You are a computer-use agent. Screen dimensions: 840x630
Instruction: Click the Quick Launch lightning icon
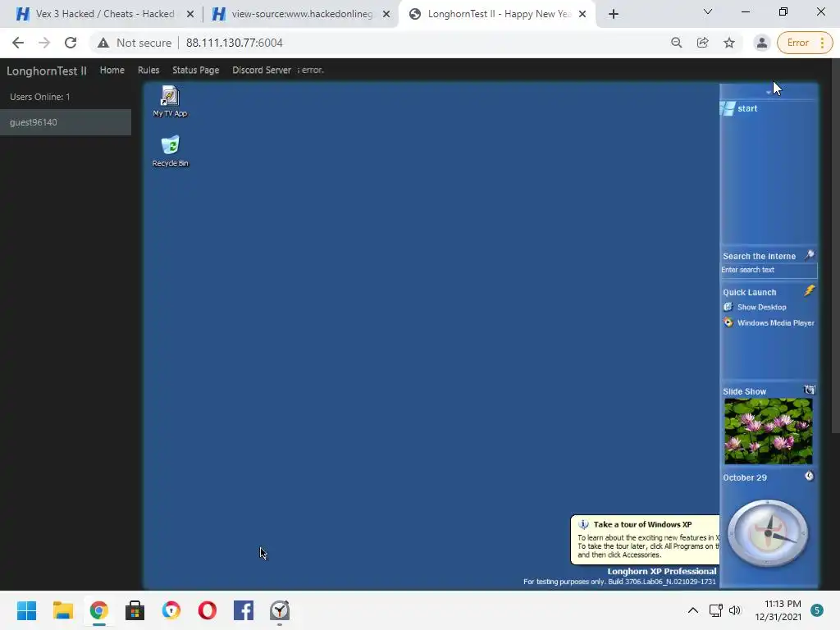tap(810, 290)
